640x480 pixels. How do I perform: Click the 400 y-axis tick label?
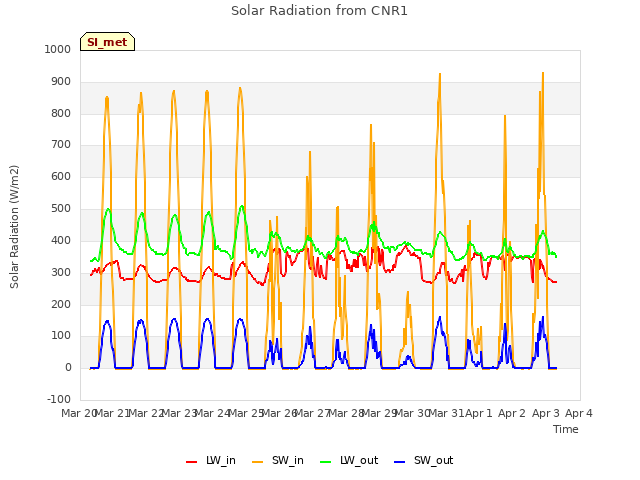click(x=61, y=240)
